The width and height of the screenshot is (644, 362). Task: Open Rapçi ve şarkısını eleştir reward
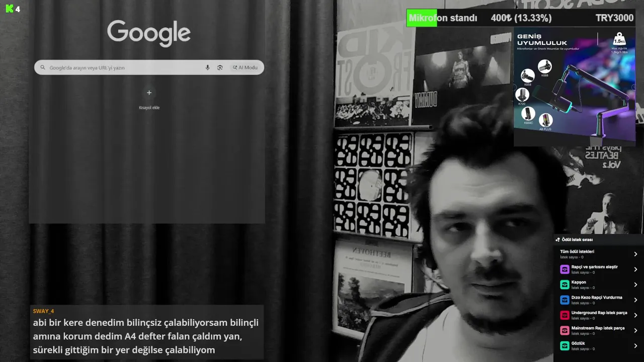tap(598, 269)
